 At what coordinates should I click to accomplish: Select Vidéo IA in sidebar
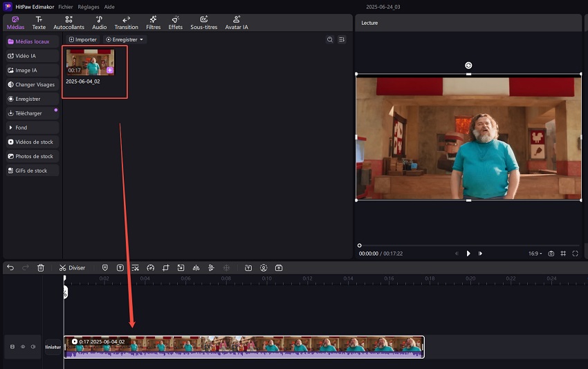[33, 56]
